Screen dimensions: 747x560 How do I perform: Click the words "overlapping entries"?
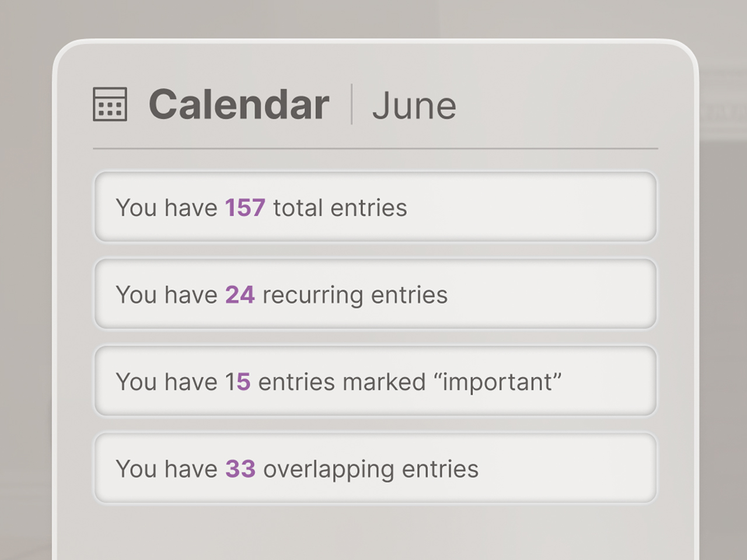[371, 469]
